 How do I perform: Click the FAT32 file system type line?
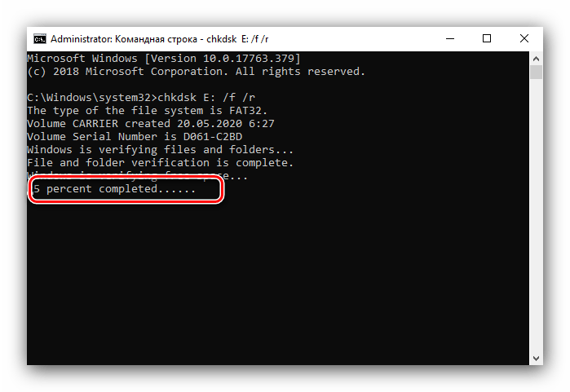pos(148,111)
